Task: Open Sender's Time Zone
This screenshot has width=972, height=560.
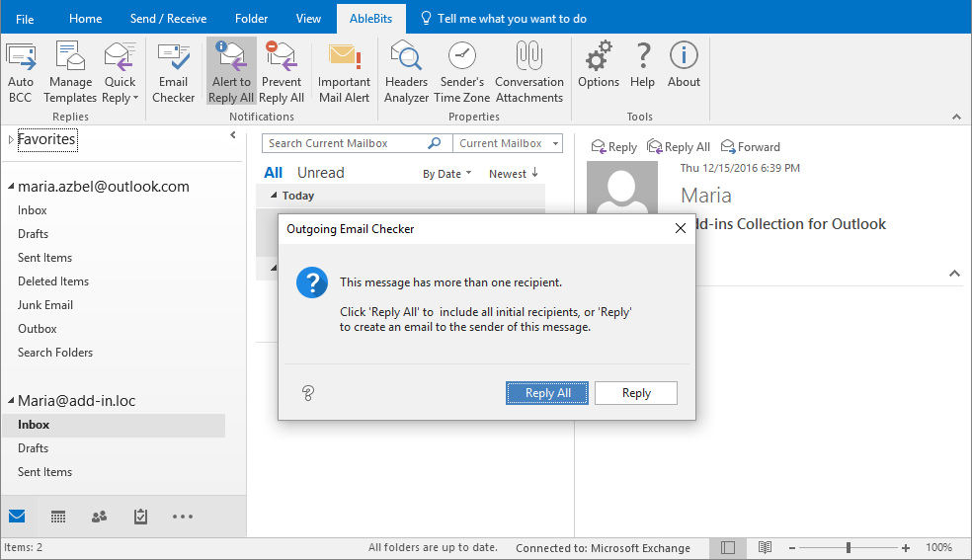Action: pyautogui.click(x=462, y=72)
